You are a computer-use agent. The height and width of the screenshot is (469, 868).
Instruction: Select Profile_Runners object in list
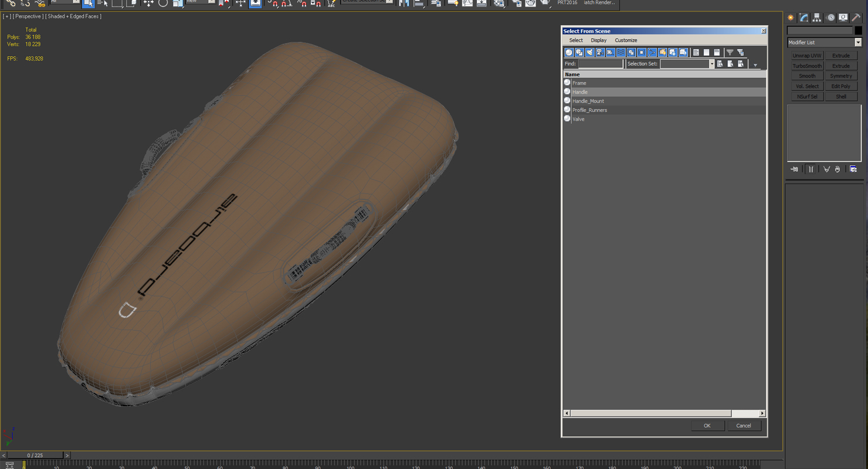664,110
